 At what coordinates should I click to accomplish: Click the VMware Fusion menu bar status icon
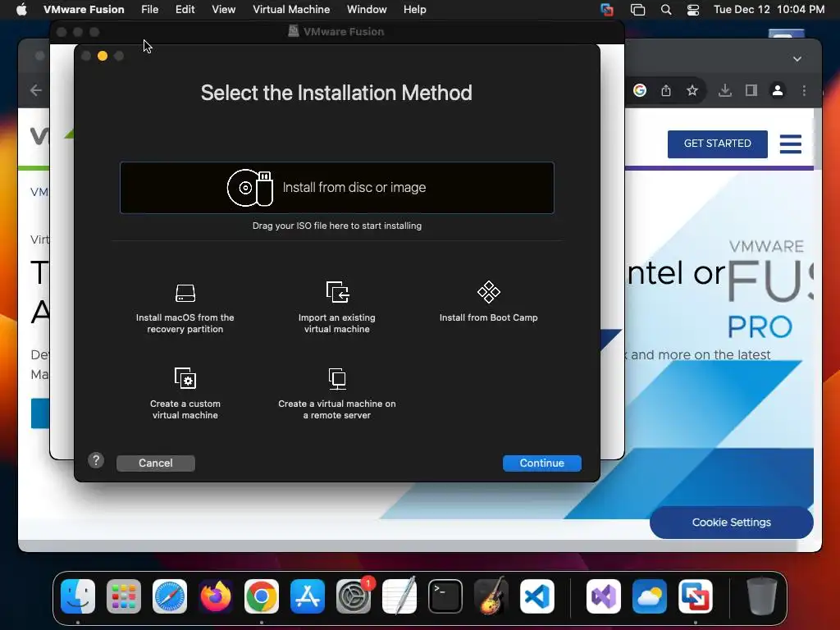[x=606, y=10]
